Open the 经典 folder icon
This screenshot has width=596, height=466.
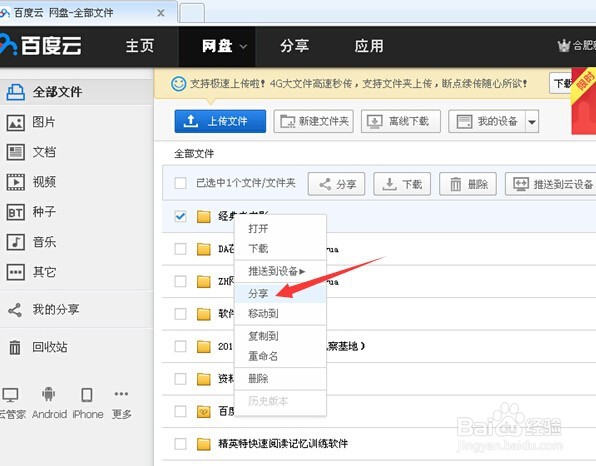[x=204, y=217]
